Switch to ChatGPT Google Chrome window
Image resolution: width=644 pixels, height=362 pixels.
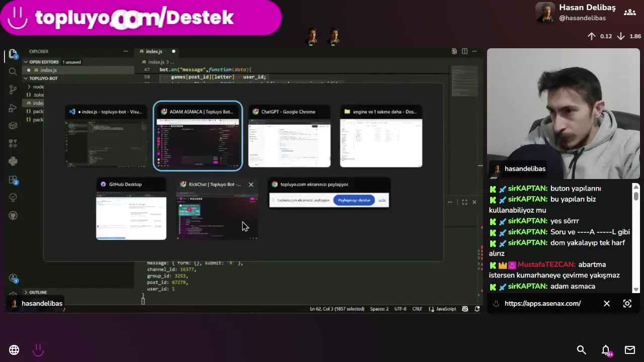(289, 136)
